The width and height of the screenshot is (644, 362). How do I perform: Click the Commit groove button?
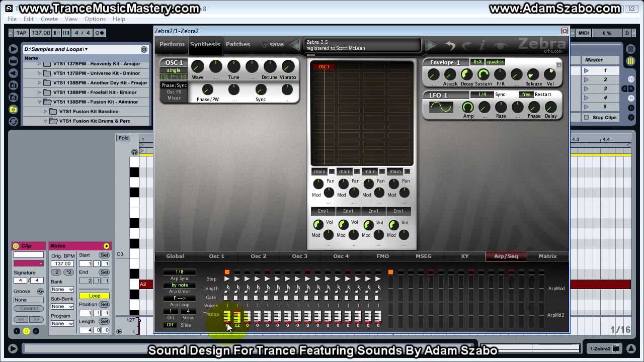[x=29, y=309]
